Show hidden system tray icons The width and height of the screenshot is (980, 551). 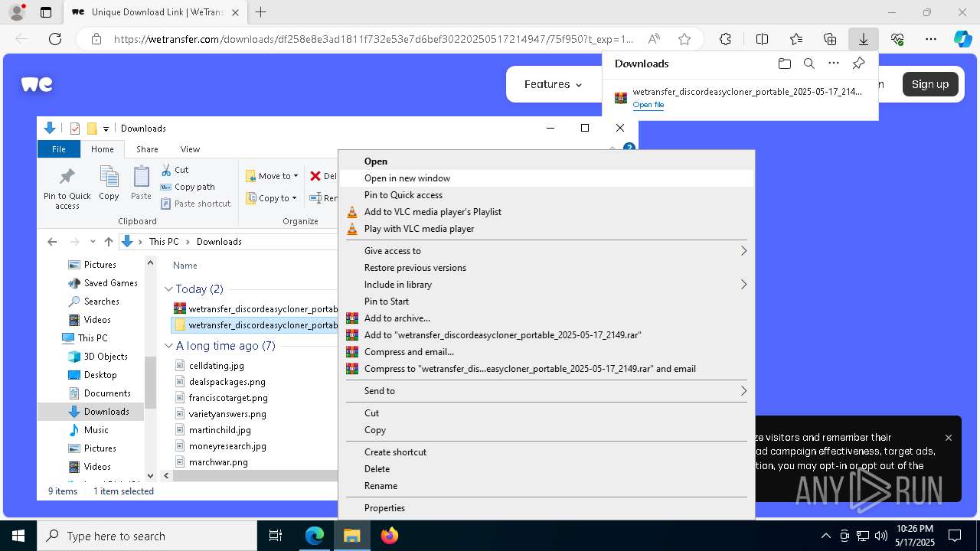click(825, 536)
